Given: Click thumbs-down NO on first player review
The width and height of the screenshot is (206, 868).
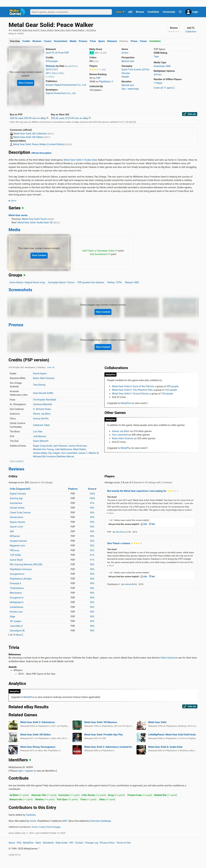Looking at the screenshot, I should [152, 524].
